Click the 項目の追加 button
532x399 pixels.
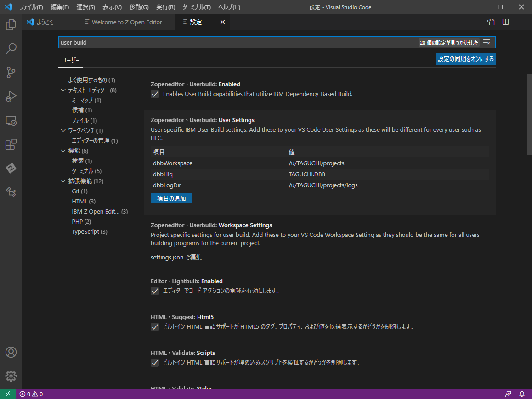click(x=171, y=199)
